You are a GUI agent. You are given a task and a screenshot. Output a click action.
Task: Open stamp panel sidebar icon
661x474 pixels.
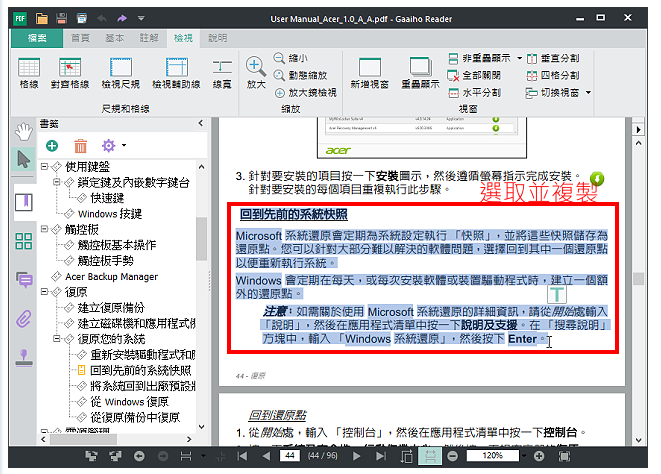(24, 358)
